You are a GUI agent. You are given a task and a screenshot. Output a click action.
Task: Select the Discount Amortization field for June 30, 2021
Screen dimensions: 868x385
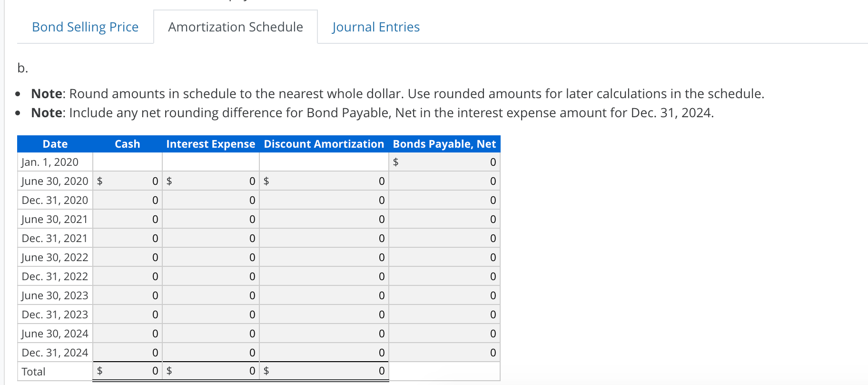point(324,219)
